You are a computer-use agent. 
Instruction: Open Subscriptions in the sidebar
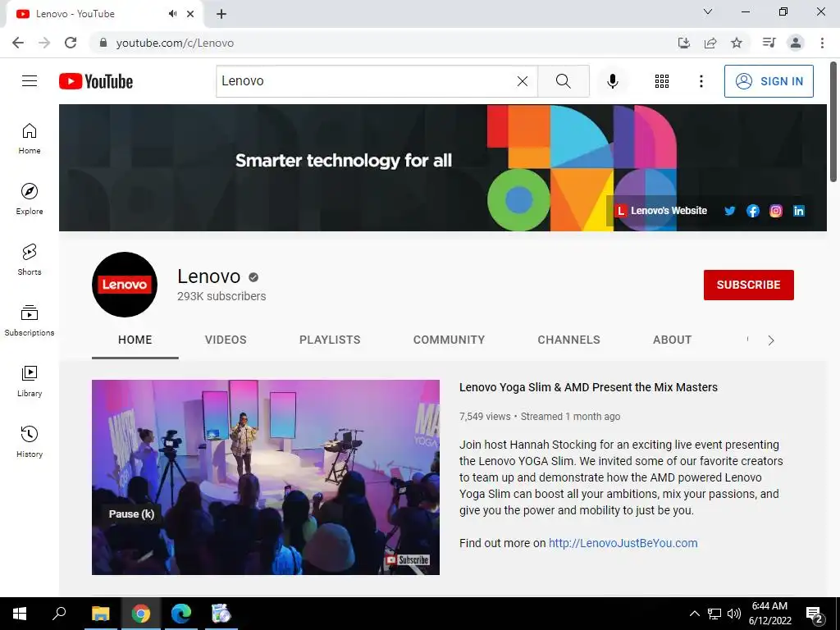click(x=30, y=321)
